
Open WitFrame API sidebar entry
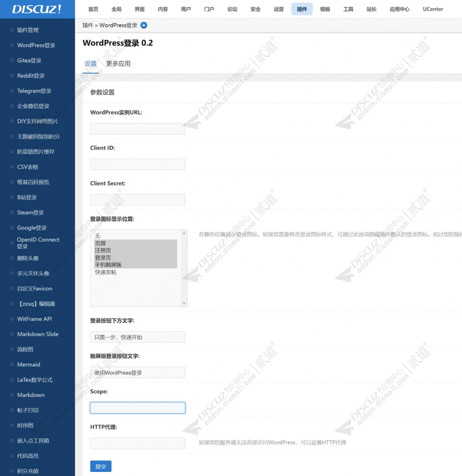point(35,319)
